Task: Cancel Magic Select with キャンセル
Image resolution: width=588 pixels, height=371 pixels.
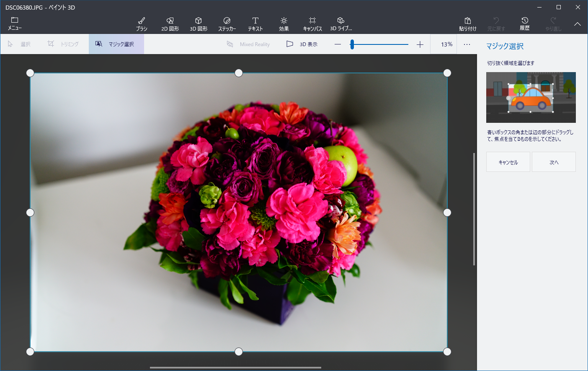Action: coord(508,162)
